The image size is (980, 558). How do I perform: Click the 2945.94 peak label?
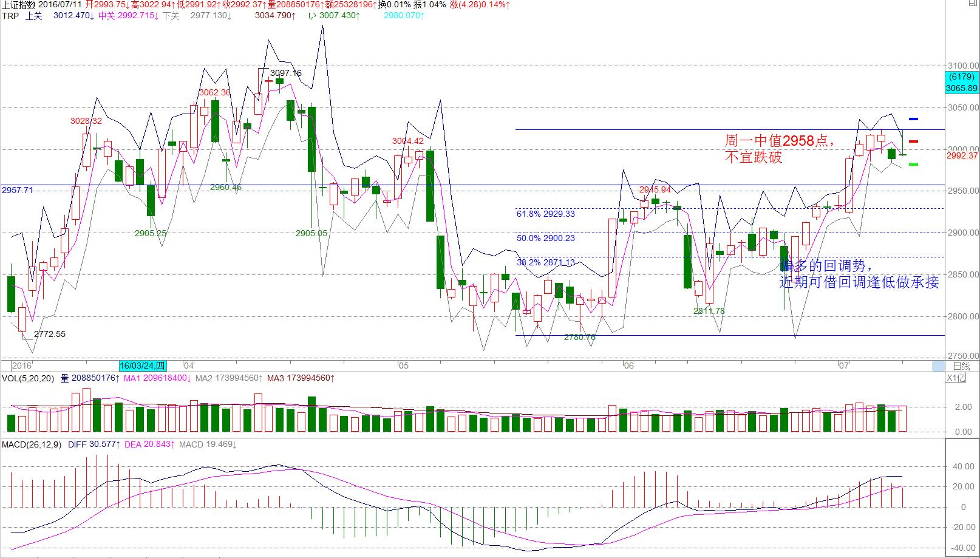(x=655, y=189)
